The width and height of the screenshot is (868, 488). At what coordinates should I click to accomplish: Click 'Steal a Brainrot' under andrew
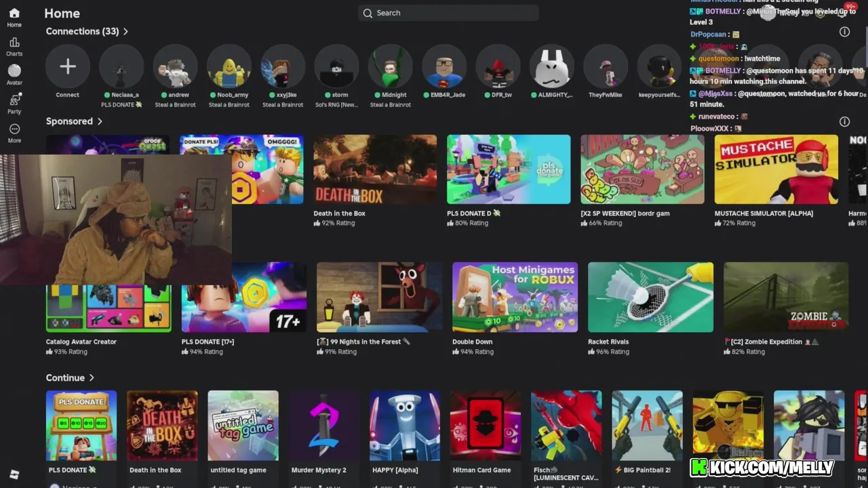(x=175, y=105)
